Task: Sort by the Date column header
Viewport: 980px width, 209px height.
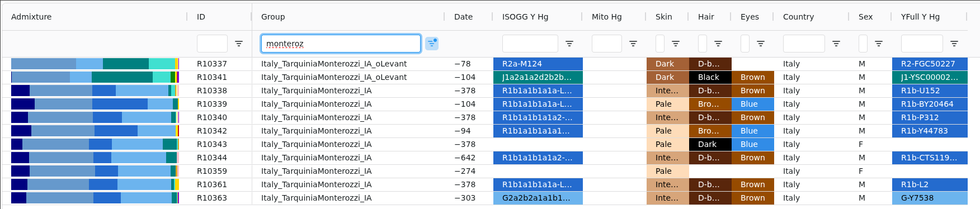Action: pos(463,17)
